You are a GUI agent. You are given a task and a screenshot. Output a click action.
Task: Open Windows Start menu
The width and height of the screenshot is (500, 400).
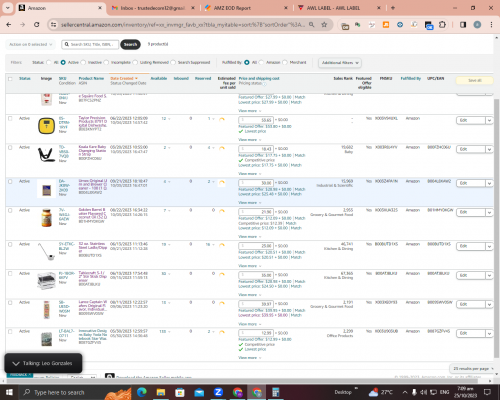point(9,392)
